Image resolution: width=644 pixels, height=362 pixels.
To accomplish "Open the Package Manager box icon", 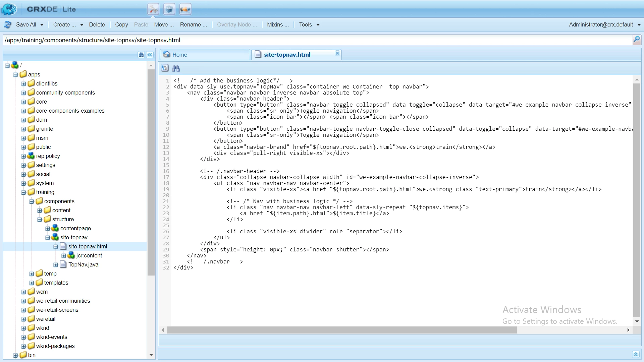I will [169, 9].
